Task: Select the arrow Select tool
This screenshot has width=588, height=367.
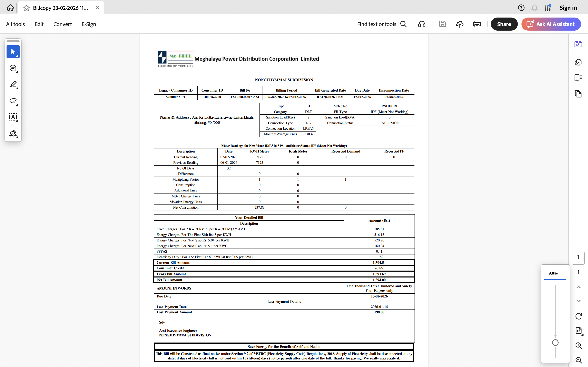Action: pyautogui.click(x=13, y=52)
